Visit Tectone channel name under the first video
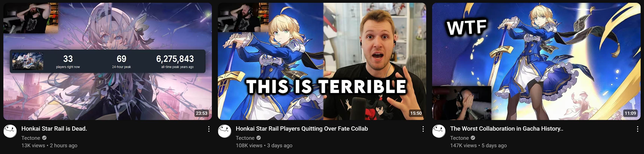Screen dimensions: 644x154 (x=31, y=138)
